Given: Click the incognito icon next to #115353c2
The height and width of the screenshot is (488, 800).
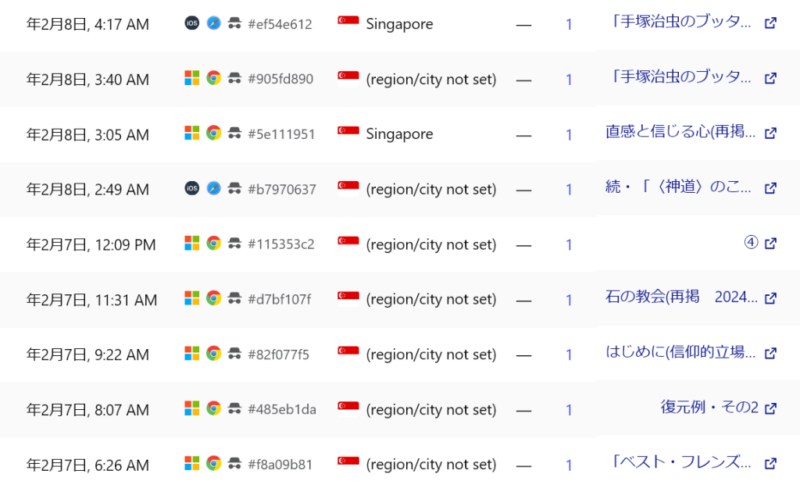Looking at the screenshot, I should (x=234, y=243).
